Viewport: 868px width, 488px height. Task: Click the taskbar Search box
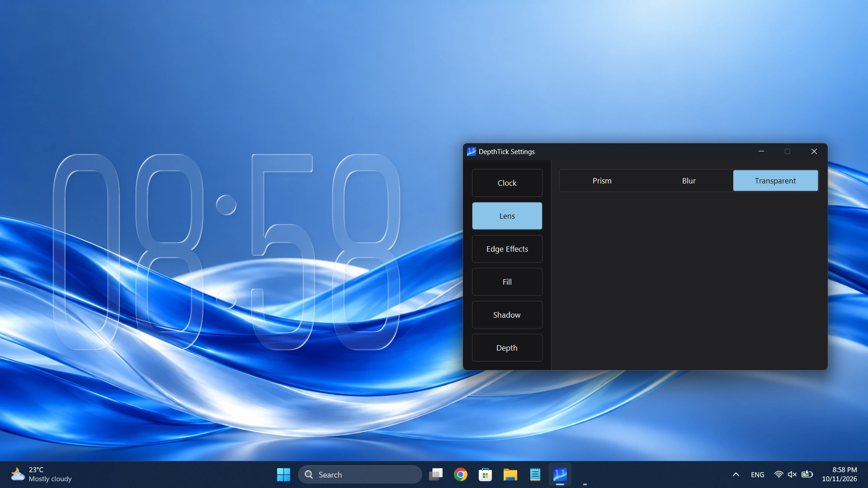360,474
